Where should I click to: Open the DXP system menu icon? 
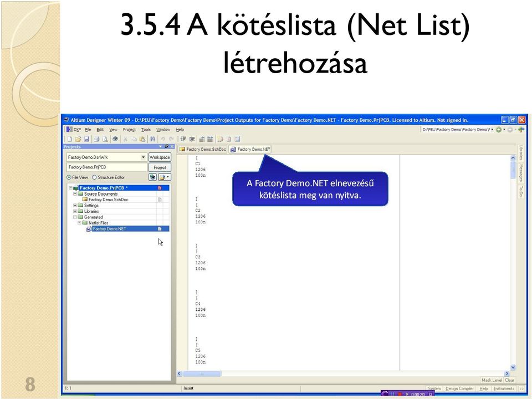[x=70, y=130]
